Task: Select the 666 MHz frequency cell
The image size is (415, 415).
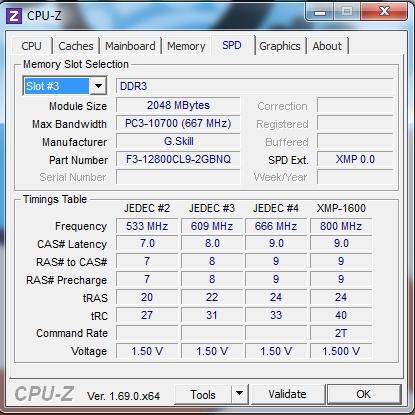Action: (276, 226)
